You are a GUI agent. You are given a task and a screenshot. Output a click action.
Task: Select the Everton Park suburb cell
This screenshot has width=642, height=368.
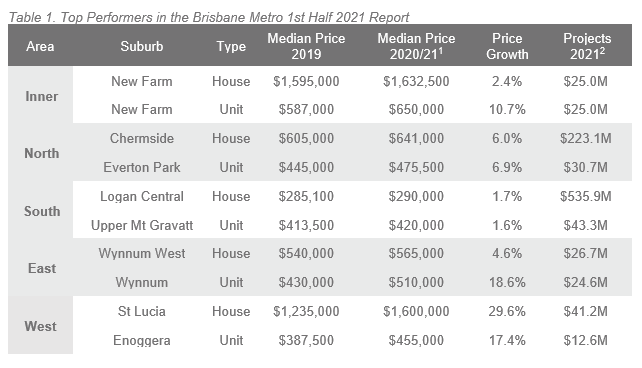[x=142, y=167]
